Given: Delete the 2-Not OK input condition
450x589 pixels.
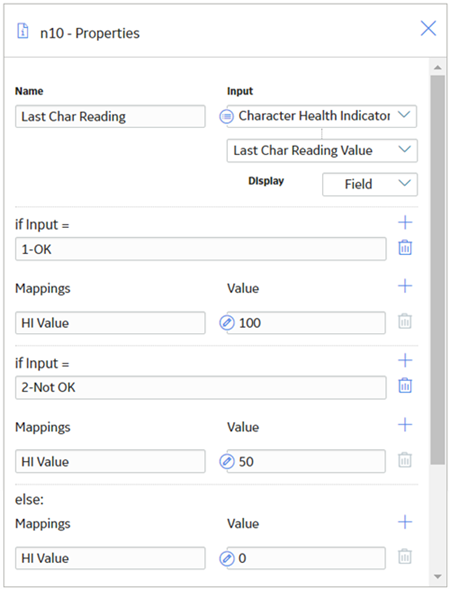Looking at the screenshot, I should [405, 386].
